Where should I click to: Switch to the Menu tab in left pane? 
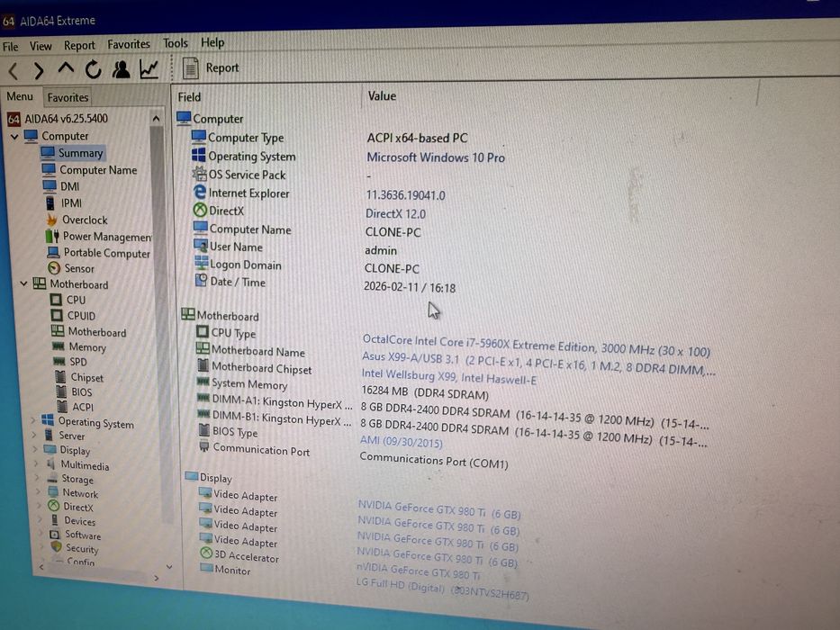pos(20,96)
